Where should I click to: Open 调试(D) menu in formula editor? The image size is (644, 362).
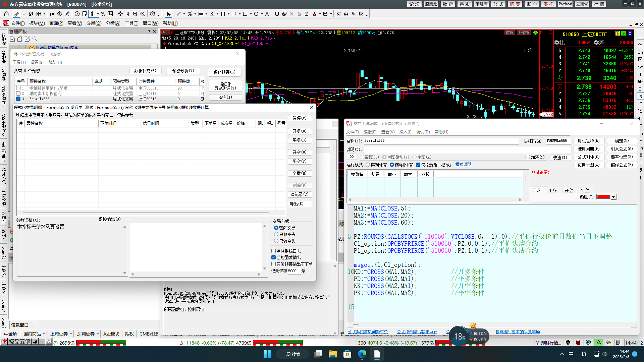tap(423, 132)
